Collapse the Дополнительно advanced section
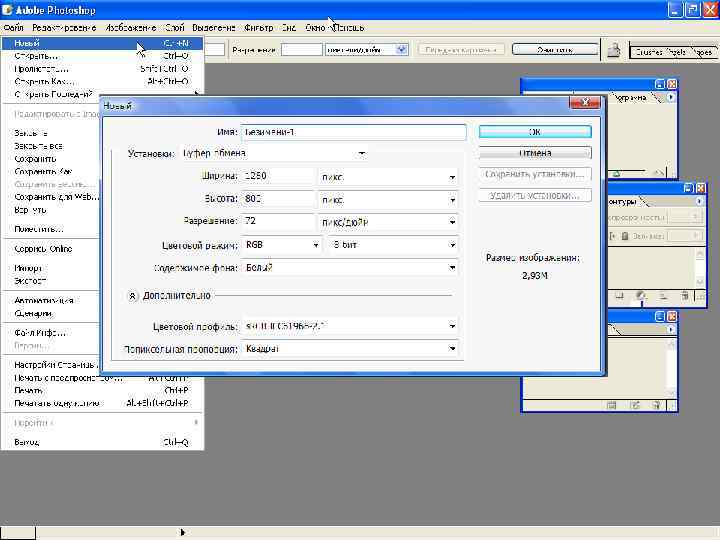Viewport: 720px width, 540px height. click(x=132, y=296)
